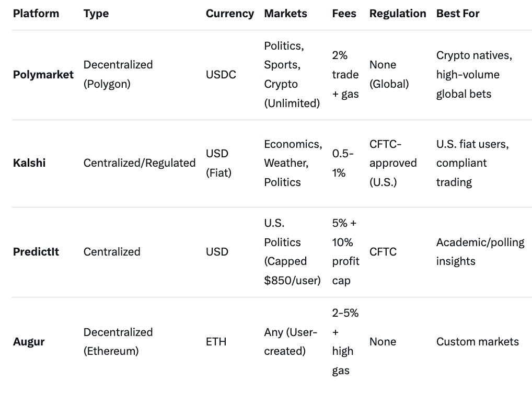The width and height of the screenshot is (532, 393).
Task: Click the Centralized/Regulated type cell
Action: point(139,163)
